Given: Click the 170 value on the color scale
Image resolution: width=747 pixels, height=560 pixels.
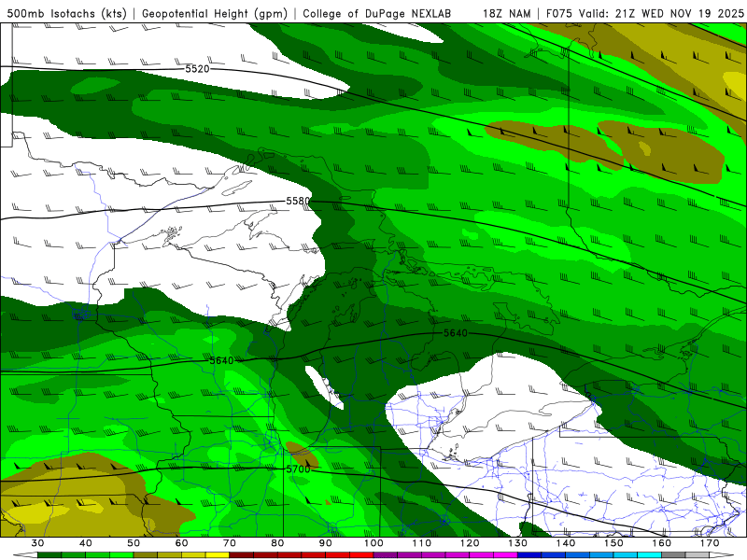Looking at the screenshot, I should pyautogui.click(x=710, y=543).
